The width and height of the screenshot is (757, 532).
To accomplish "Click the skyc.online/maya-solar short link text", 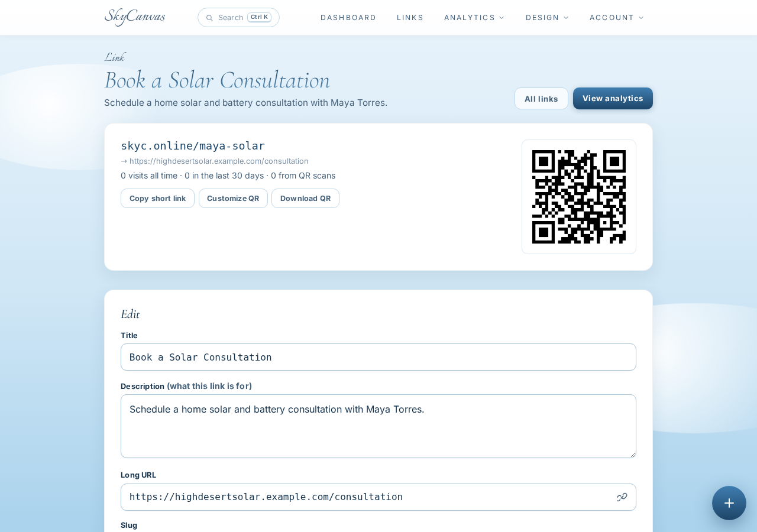I will point(193,146).
